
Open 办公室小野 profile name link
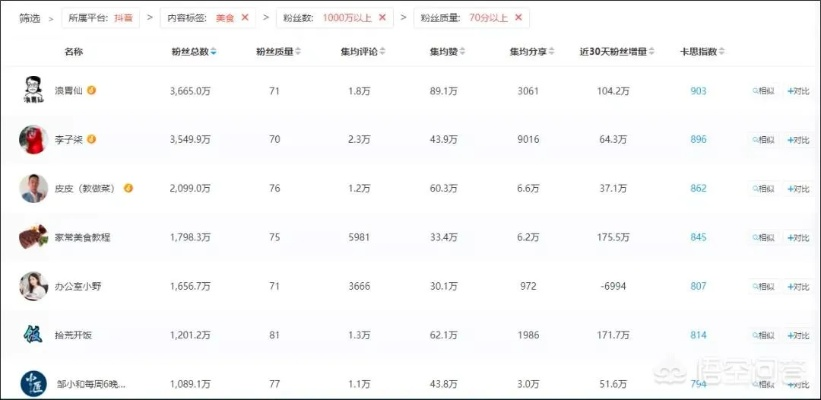coord(77,286)
